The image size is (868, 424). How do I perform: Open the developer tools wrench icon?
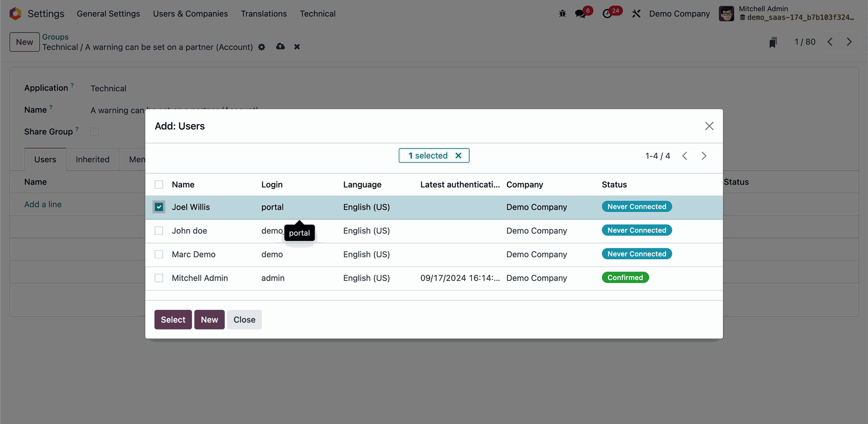(x=636, y=14)
